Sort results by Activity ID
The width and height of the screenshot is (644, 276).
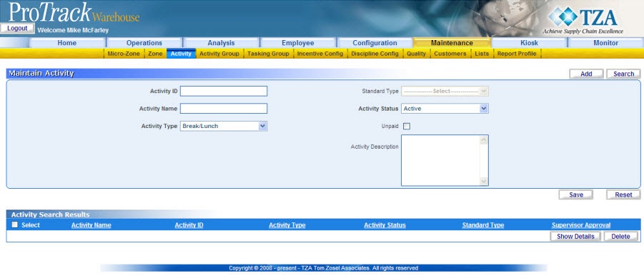(189, 225)
